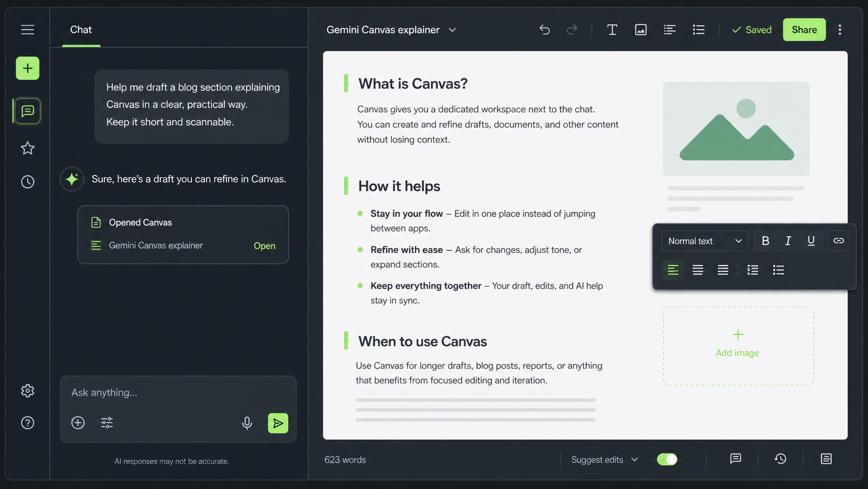
Task: Open settings gear in the sidebar
Action: click(x=28, y=391)
